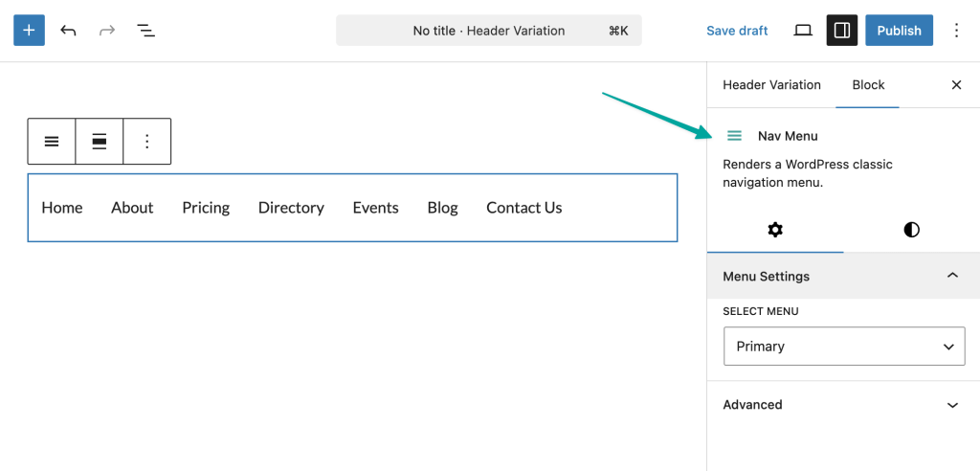980x471 pixels.
Task: Click the 'Nav Menu' block title text
Action: coord(788,136)
